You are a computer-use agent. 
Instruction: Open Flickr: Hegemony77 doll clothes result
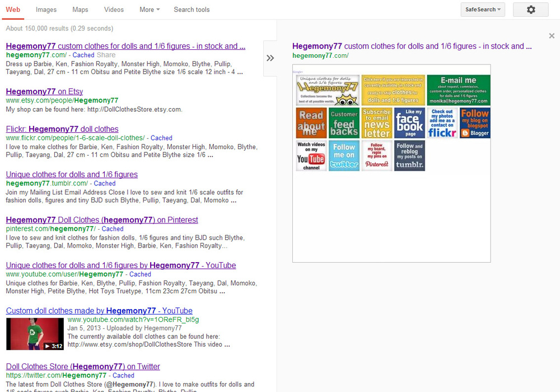point(62,129)
